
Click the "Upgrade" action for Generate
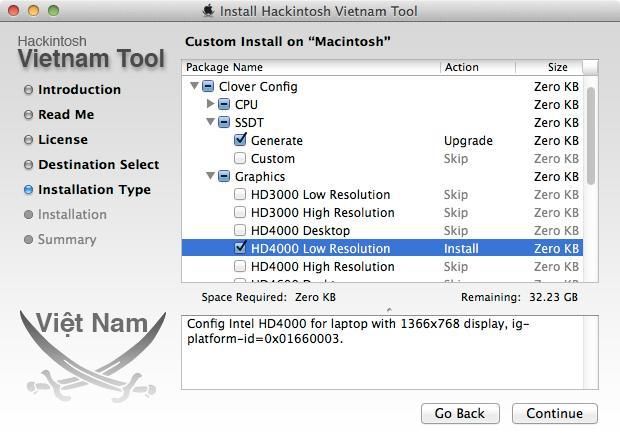tap(468, 141)
